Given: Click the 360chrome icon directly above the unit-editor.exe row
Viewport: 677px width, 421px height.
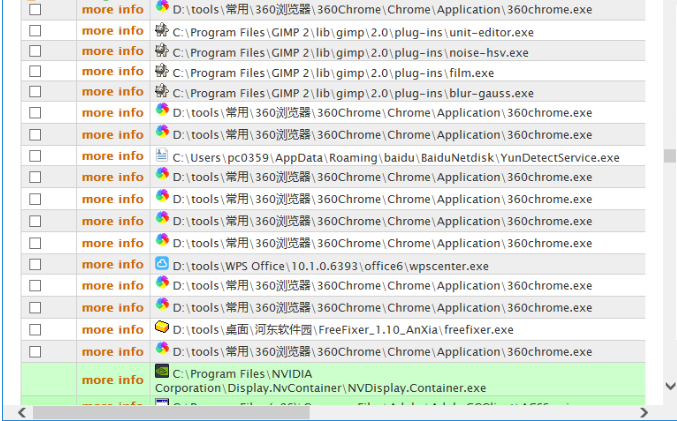Looking at the screenshot, I should click(x=162, y=6).
